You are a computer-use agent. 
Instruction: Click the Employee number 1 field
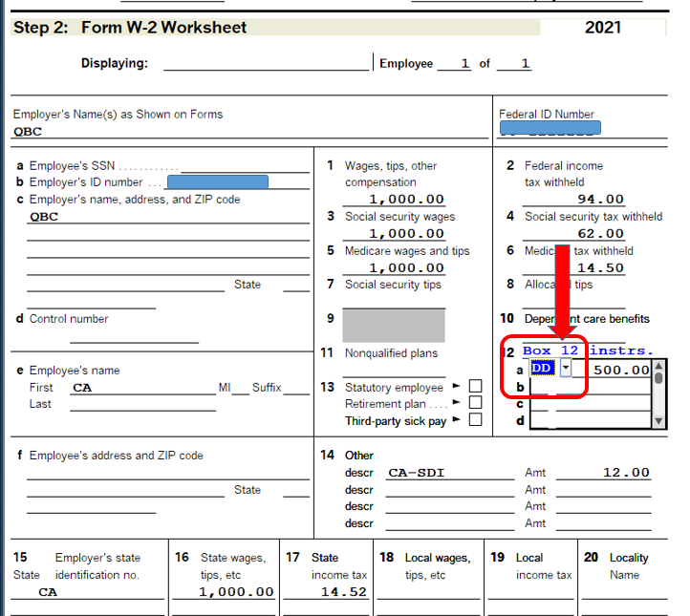point(455,63)
